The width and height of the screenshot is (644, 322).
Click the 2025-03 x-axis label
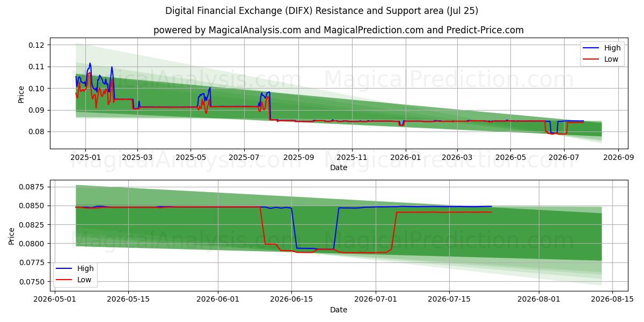[x=137, y=157]
